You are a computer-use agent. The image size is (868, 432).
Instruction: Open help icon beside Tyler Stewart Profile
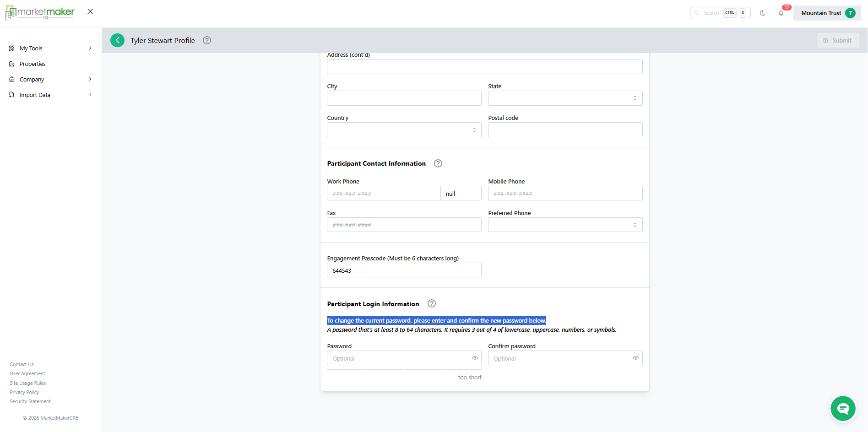tap(207, 40)
